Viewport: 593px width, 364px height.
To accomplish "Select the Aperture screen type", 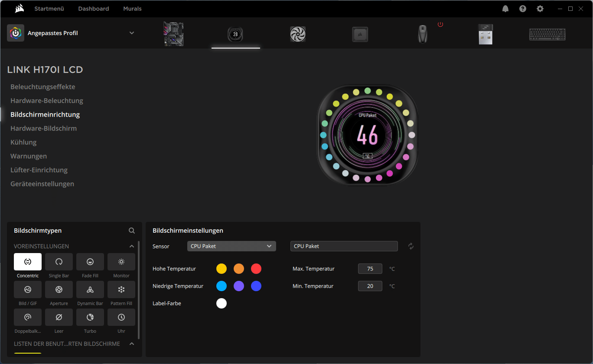I will click(x=59, y=289).
